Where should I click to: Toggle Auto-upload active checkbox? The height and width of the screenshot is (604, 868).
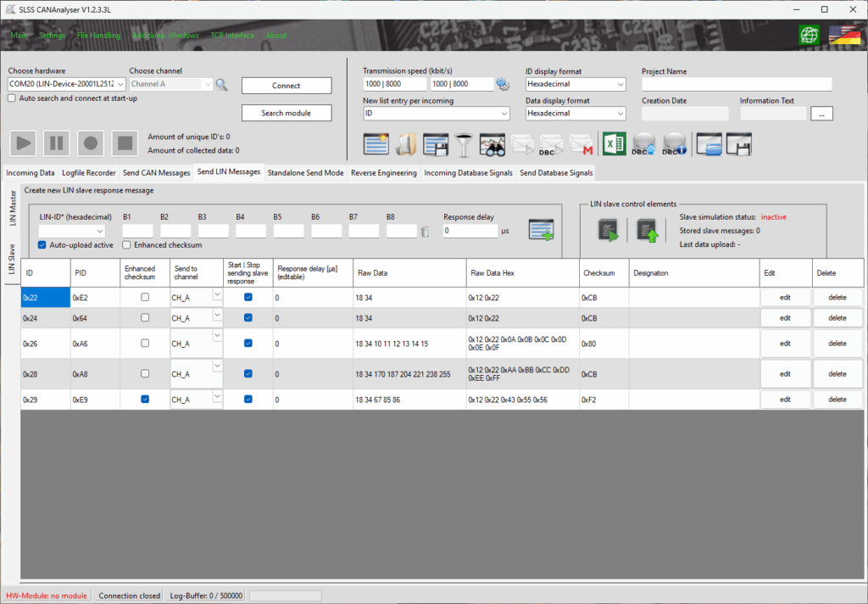click(x=42, y=245)
